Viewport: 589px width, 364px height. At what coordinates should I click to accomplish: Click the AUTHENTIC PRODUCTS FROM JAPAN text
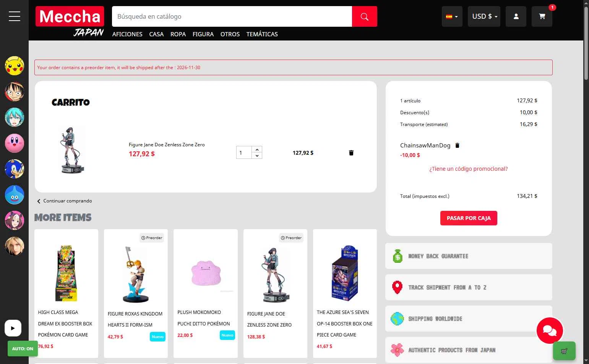coord(452,350)
